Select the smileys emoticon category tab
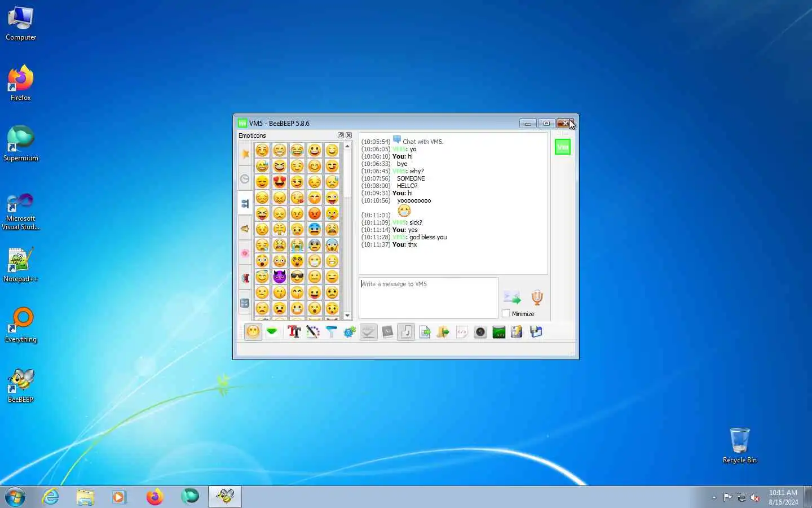This screenshot has height=508, width=812. 245,204
